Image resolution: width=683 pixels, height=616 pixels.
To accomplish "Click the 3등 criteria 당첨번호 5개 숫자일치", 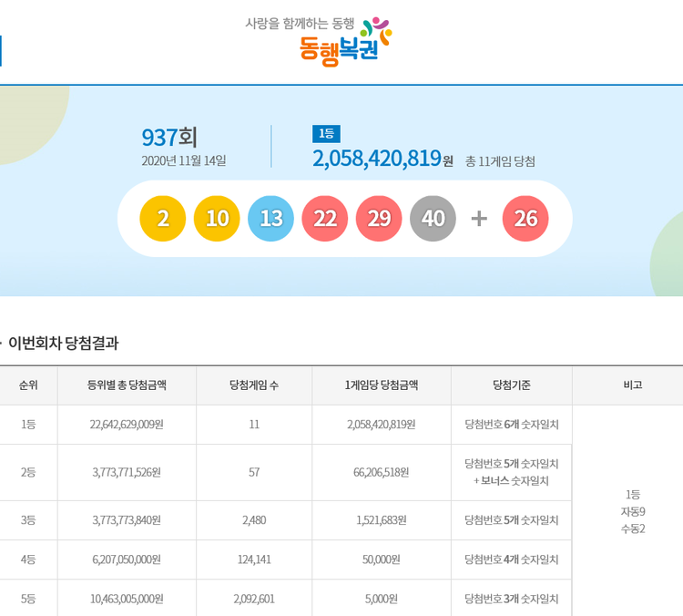I will (x=512, y=520).
